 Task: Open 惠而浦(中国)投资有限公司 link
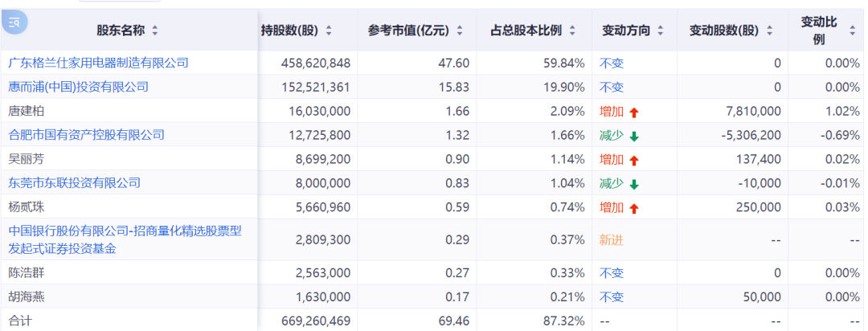[79, 87]
